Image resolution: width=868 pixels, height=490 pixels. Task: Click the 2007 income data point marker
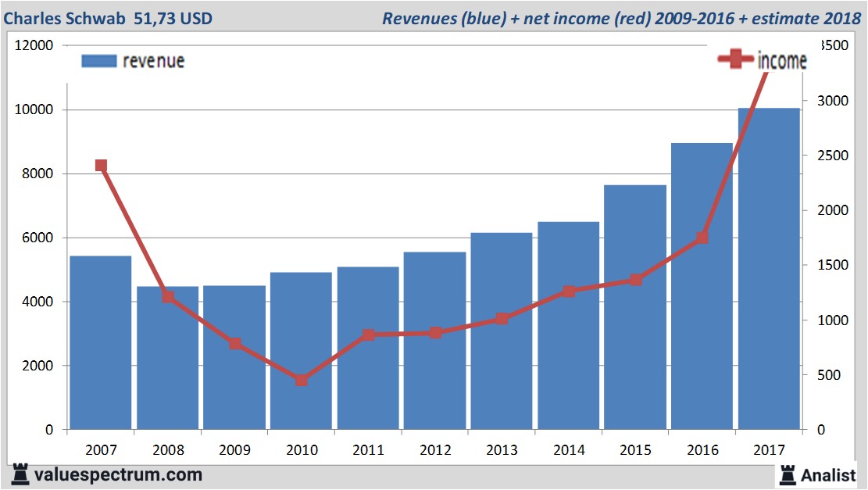[x=101, y=166]
